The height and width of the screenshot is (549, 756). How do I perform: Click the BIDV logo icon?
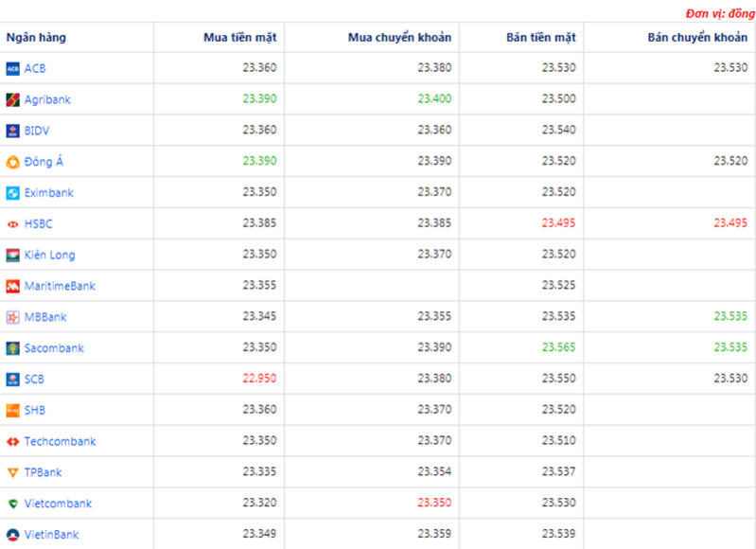tap(13, 131)
